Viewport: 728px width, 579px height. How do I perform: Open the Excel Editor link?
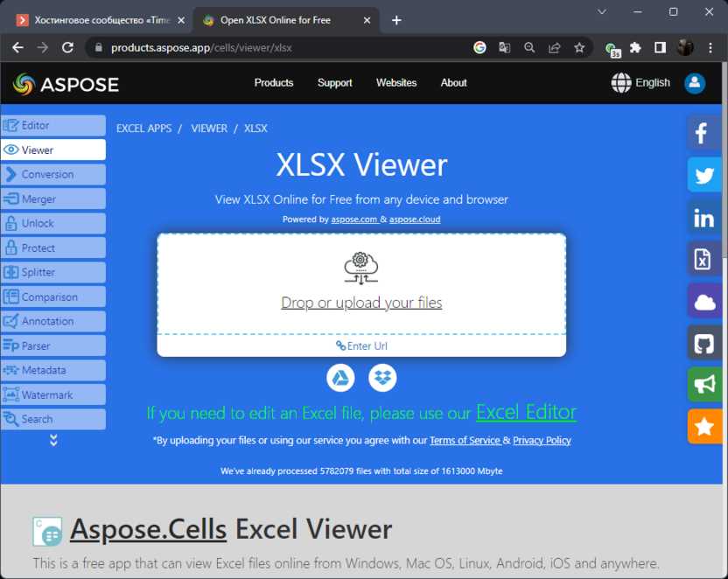point(527,412)
